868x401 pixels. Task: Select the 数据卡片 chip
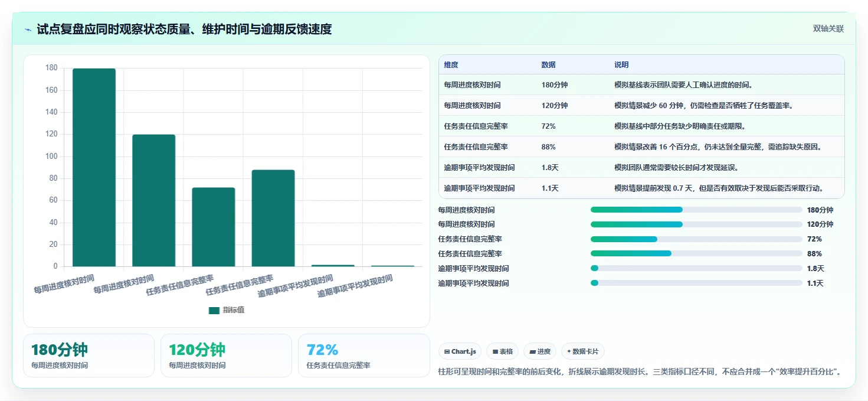[582, 351]
